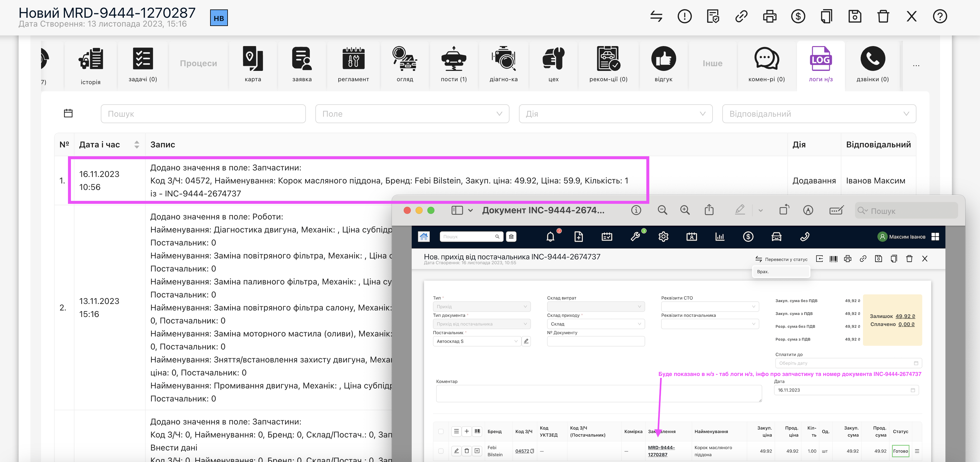Click zoom in magnifier in preview window
Screen dimensions: 980x462
coord(685,210)
